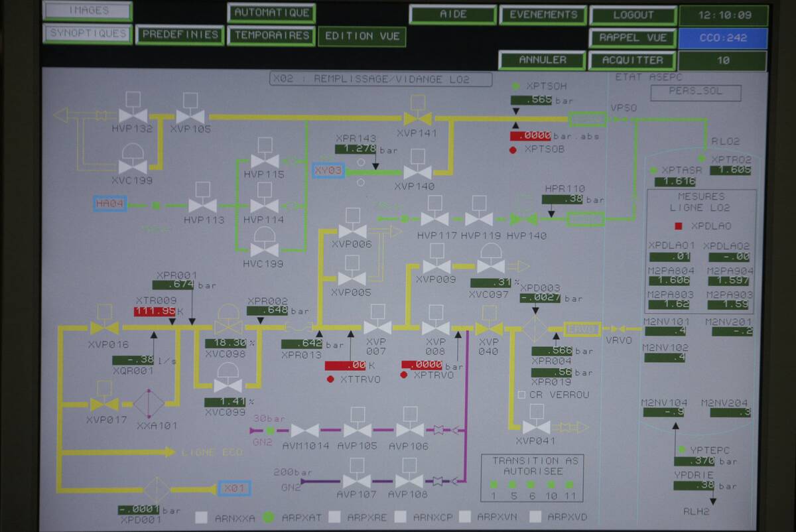Select the XXA101 diamond filter symbol
This screenshot has width=796, height=532.
pyautogui.click(x=149, y=403)
